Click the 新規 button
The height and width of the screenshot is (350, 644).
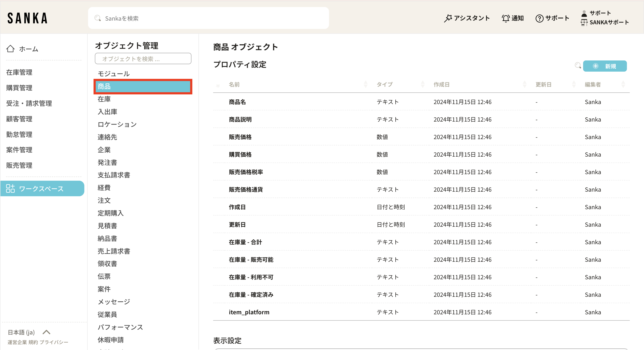[605, 66]
